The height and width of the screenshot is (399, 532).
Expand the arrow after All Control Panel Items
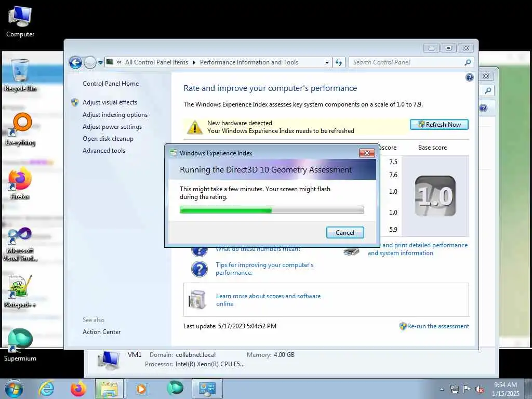click(194, 62)
